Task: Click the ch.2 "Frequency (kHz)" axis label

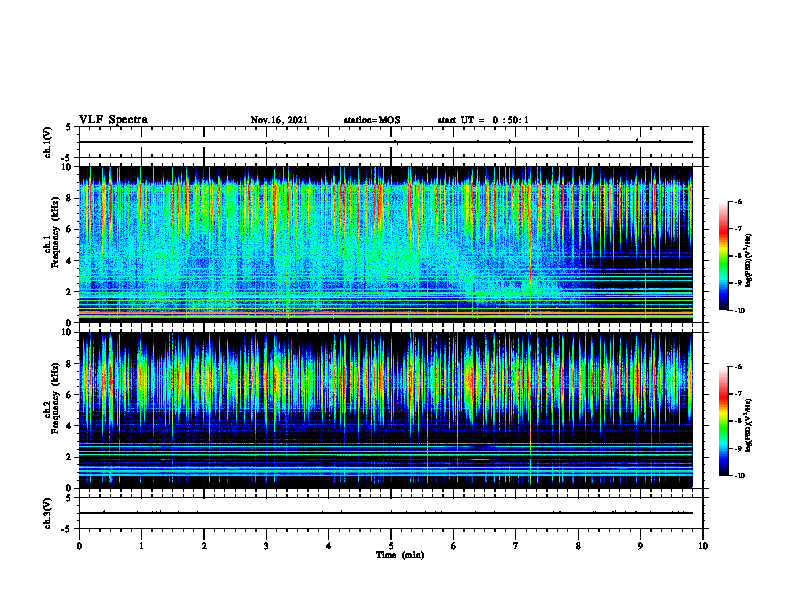Action: (55, 397)
